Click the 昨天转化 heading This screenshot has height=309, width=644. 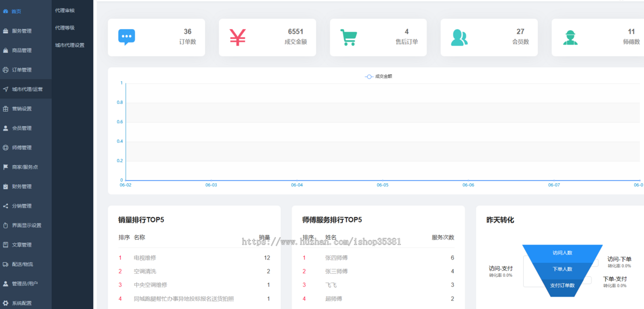click(x=500, y=220)
